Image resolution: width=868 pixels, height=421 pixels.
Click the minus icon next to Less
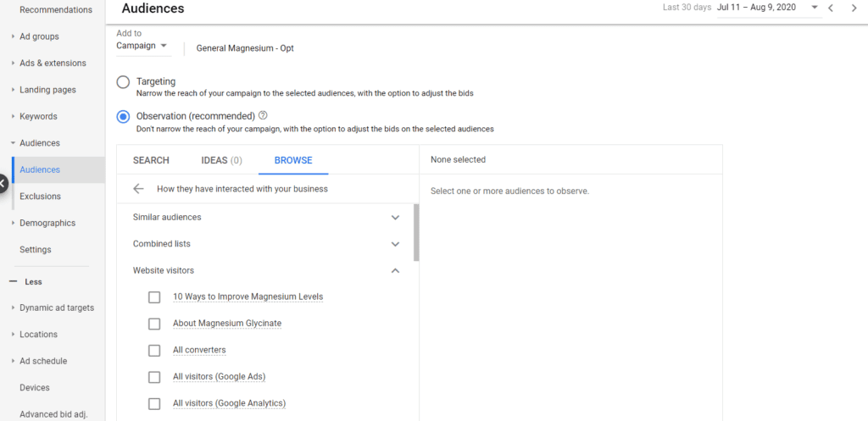(x=13, y=281)
